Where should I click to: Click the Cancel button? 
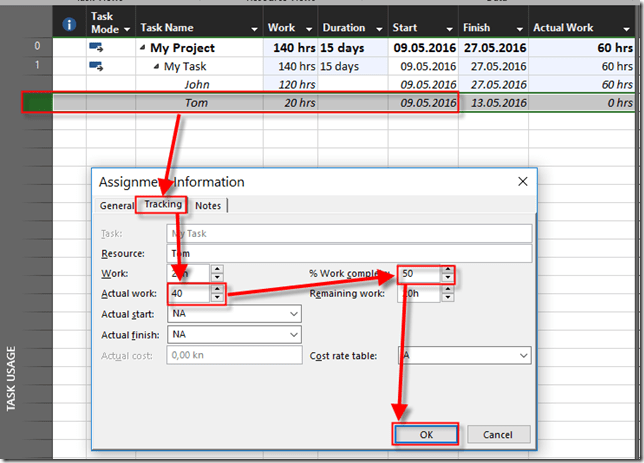coord(497,435)
